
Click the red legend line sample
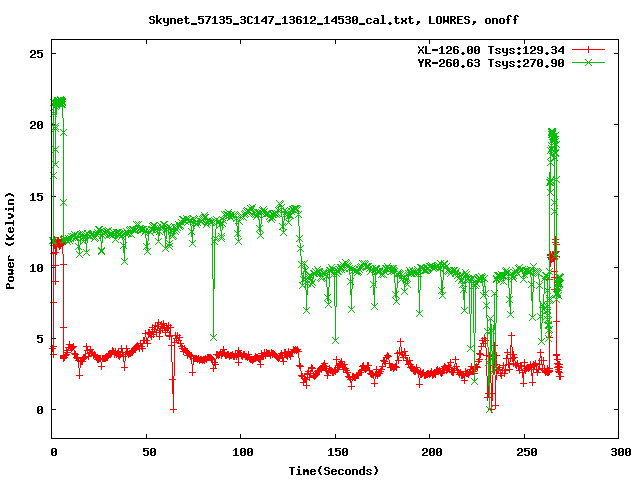pyautogui.click(x=588, y=50)
